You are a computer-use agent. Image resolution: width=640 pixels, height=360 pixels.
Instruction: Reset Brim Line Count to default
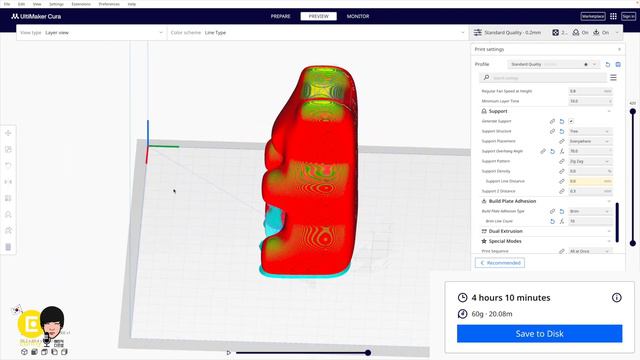[552, 221]
